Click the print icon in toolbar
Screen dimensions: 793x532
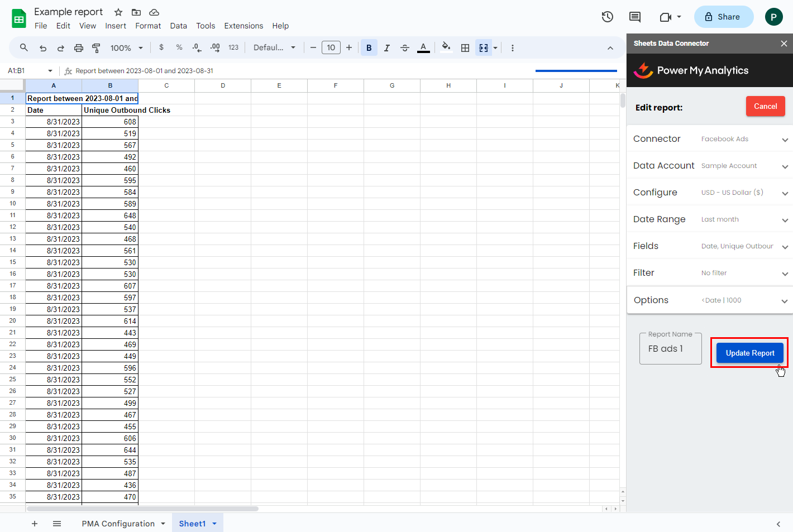79,48
